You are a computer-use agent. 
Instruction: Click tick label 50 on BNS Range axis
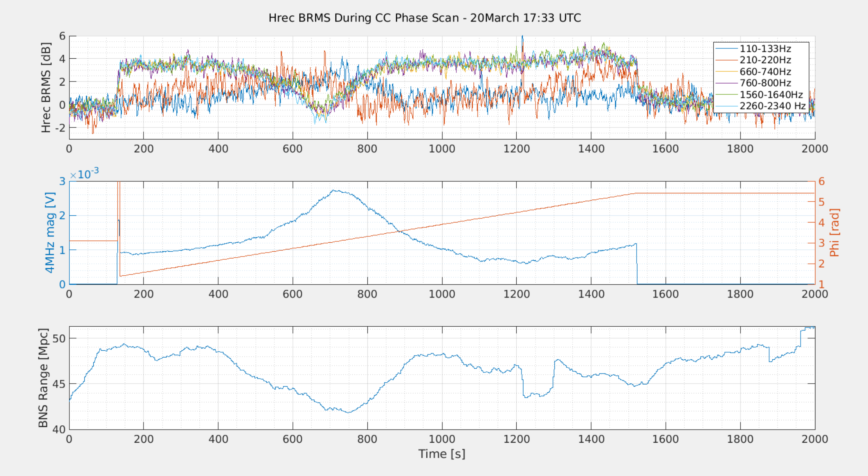59,339
